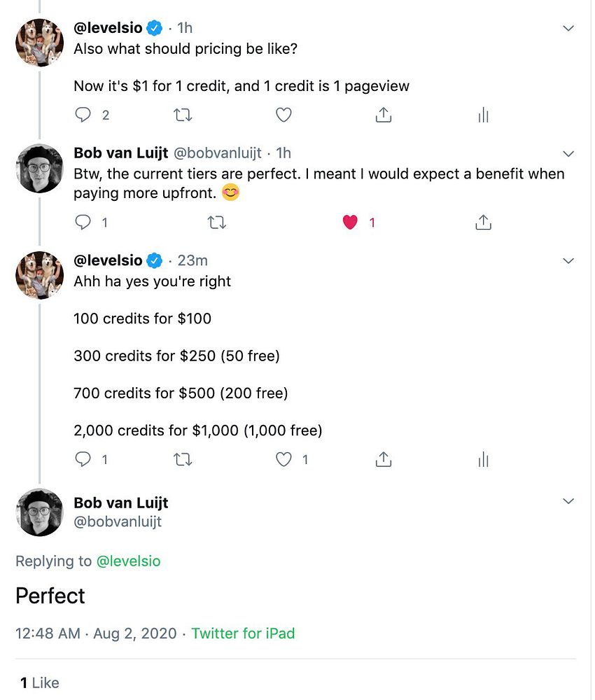Click the 'Twitter for iPad' source link
595x700 pixels.
coord(243,633)
